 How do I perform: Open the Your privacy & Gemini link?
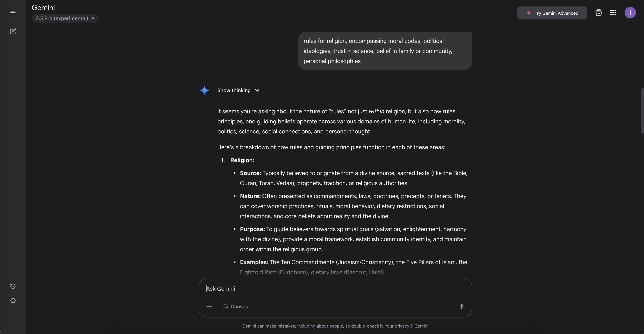click(406, 326)
